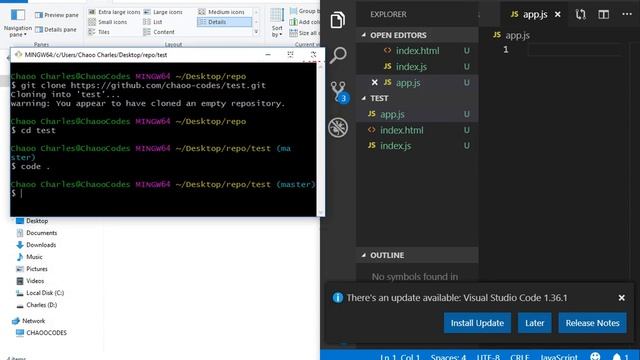
Task: Open editor More Actions ellipsis menu
Action: pos(627,14)
